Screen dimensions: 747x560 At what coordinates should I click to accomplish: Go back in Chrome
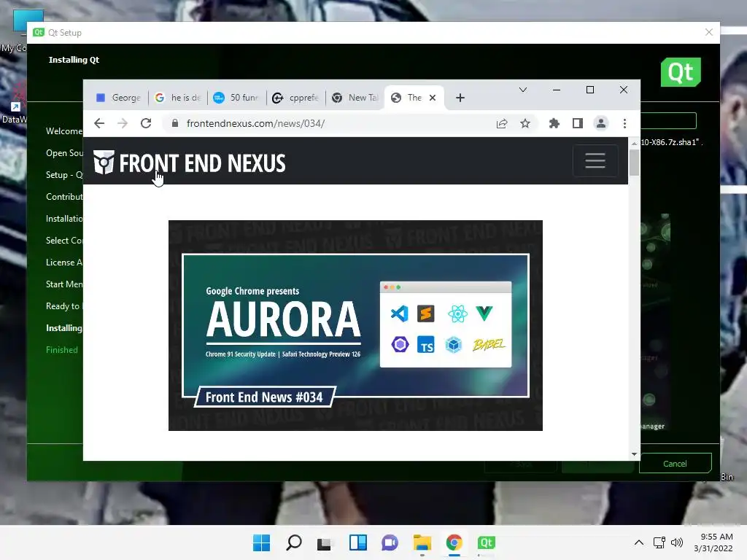point(99,123)
